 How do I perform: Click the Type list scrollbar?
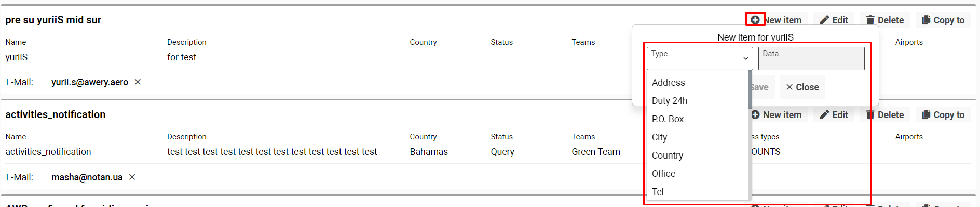750,89
